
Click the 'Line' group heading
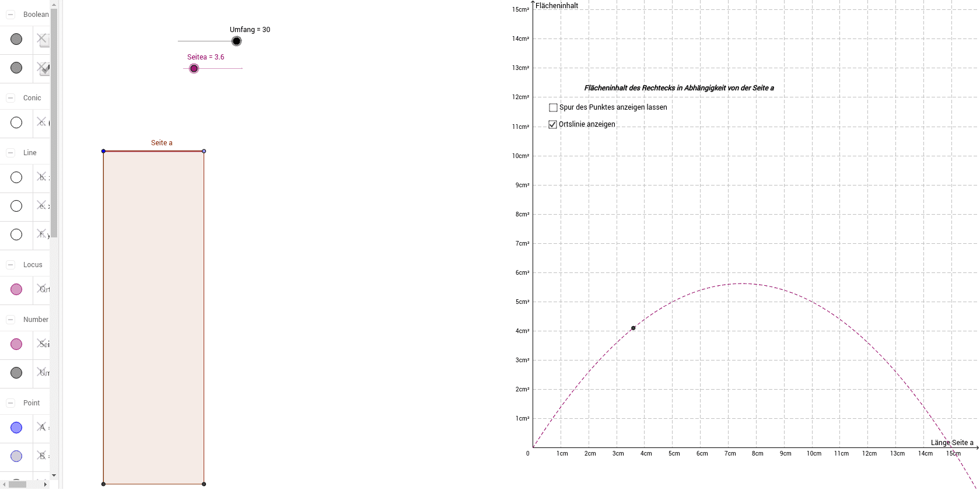click(30, 153)
